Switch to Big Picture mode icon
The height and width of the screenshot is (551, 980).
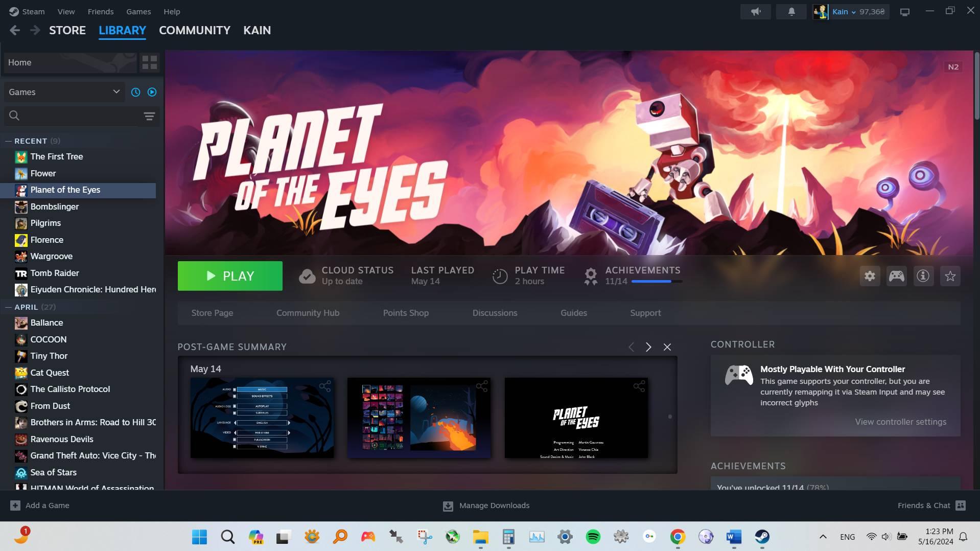905,12
